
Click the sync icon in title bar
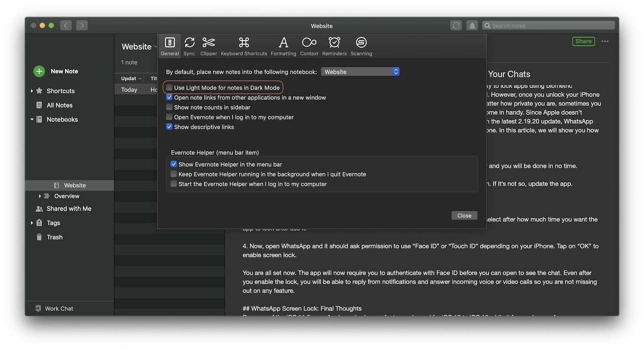456,26
